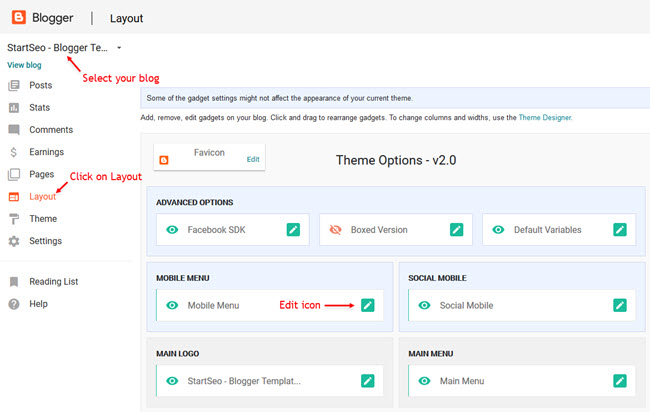650x412 pixels.
Task: Edit the Facebook SDK gadget
Action: click(293, 230)
